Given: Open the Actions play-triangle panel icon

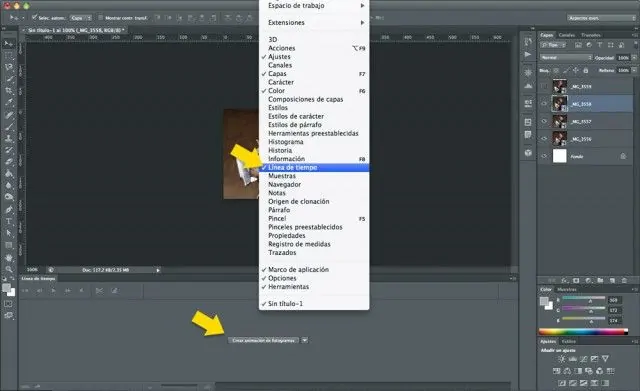Looking at the screenshot, I should coord(528,54).
